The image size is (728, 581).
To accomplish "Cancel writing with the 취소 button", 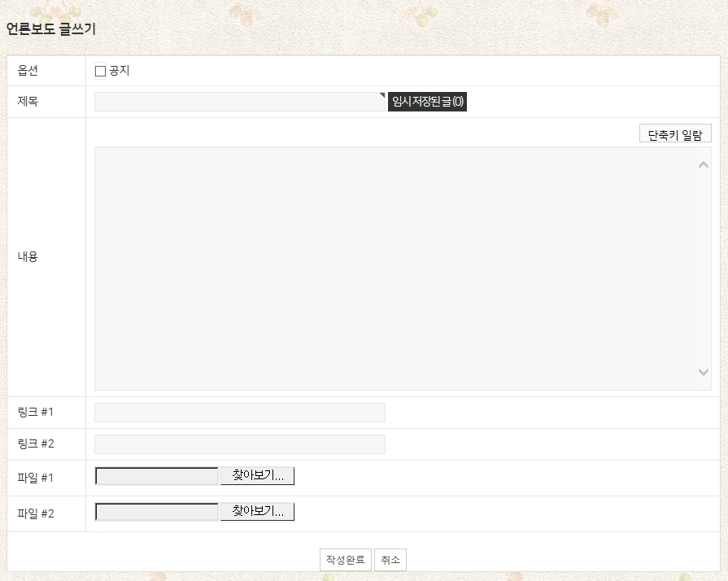I will point(390,560).
